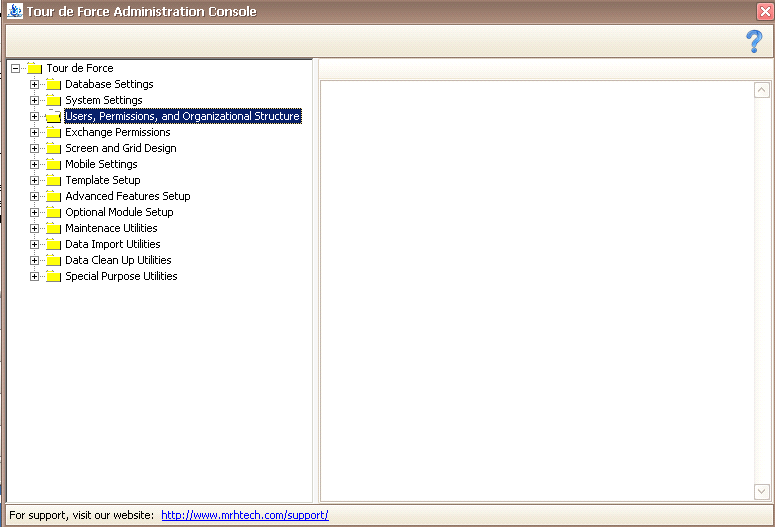Viewport: 775px width, 527px height.
Task: Select Maintenace Utilities in the tree
Action: [111, 228]
